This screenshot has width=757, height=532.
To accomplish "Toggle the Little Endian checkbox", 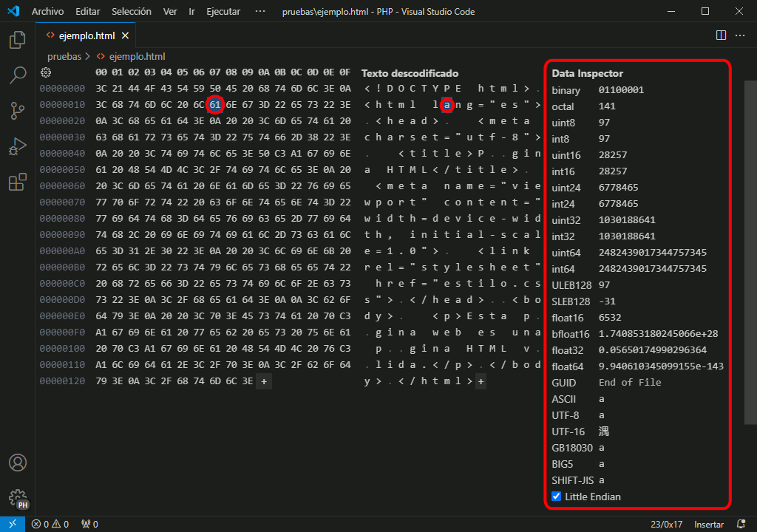I will 556,497.
